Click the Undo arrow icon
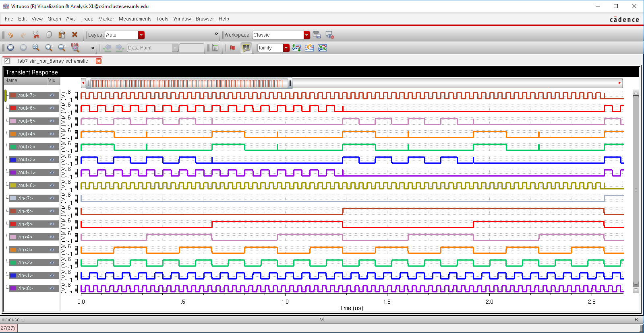This screenshot has height=333, width=644. 10,35
